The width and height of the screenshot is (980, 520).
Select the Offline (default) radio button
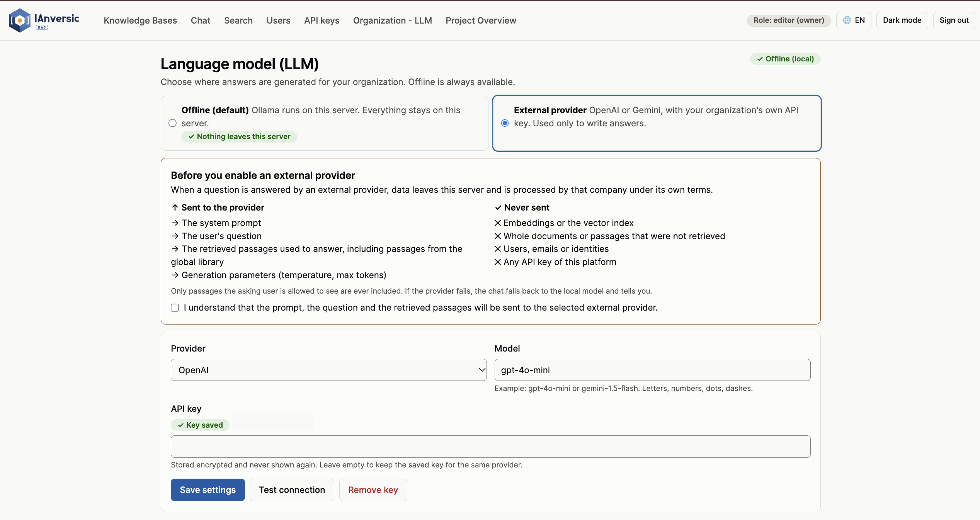pyautogui.click(x=172, y=123)
